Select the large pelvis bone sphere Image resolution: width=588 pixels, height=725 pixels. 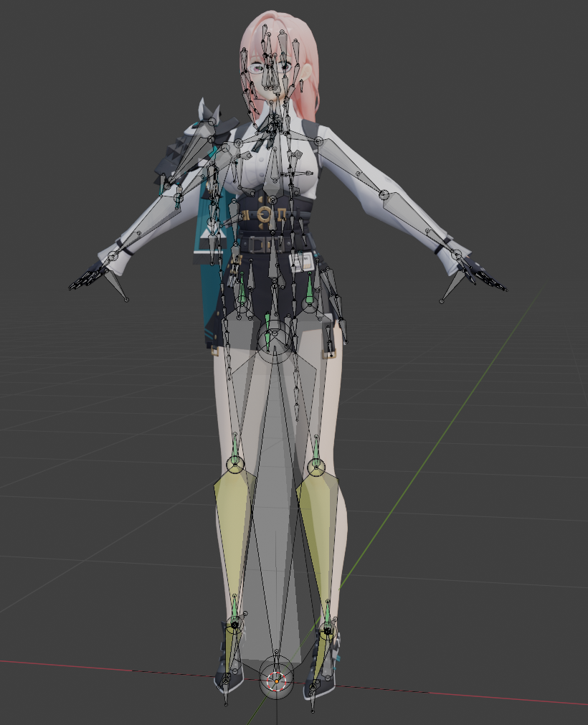pos(275,341)
